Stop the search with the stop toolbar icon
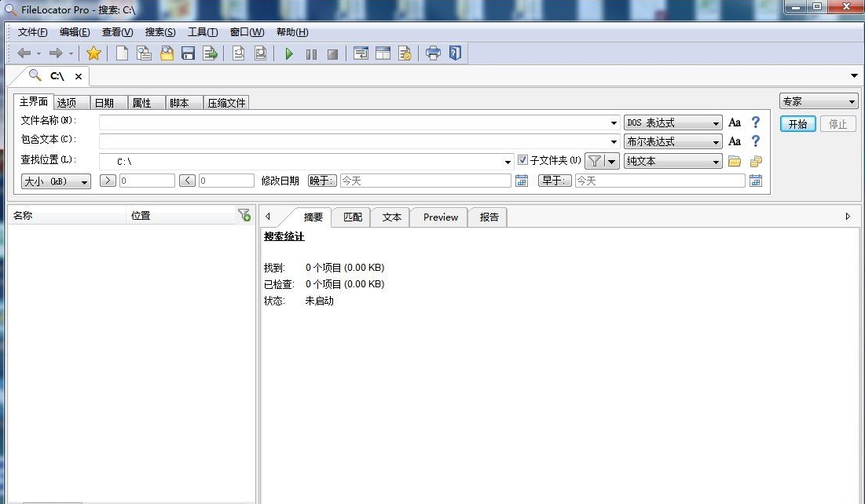 point(331,53)
